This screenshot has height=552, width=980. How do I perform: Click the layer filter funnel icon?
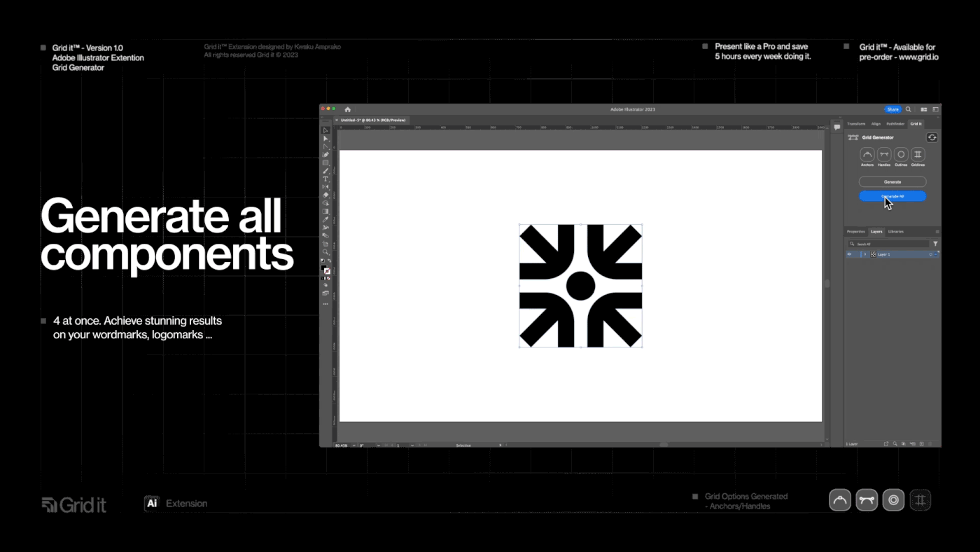point(935,244)
